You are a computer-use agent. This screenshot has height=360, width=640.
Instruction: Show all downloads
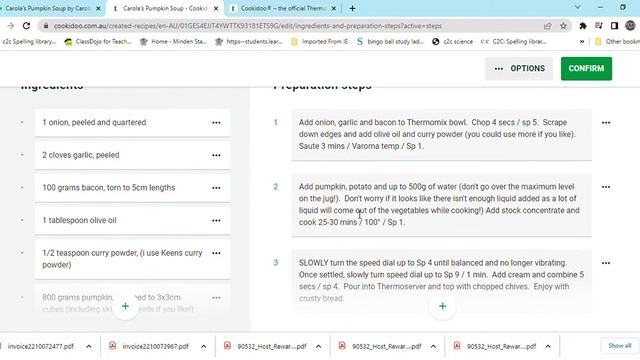click(620, 346)
